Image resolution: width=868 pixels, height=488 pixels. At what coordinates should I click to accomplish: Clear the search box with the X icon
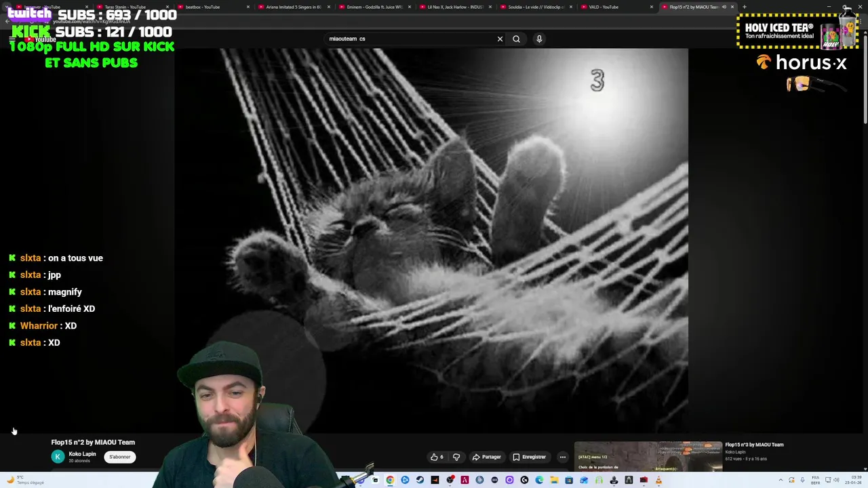coord(500,39)
